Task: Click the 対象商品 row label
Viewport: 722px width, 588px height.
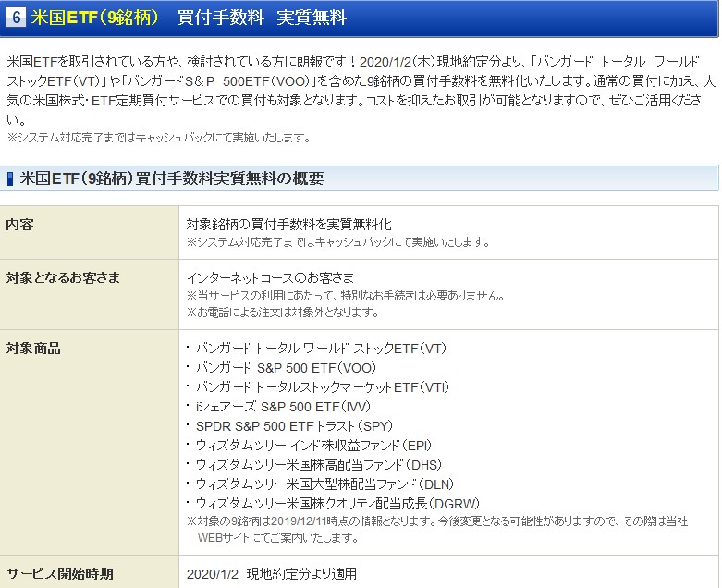Action: 33,349
